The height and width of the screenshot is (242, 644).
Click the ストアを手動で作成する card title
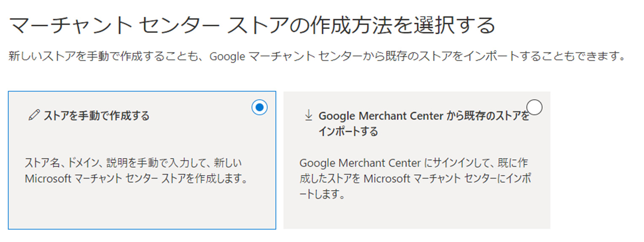click(97, 116)
